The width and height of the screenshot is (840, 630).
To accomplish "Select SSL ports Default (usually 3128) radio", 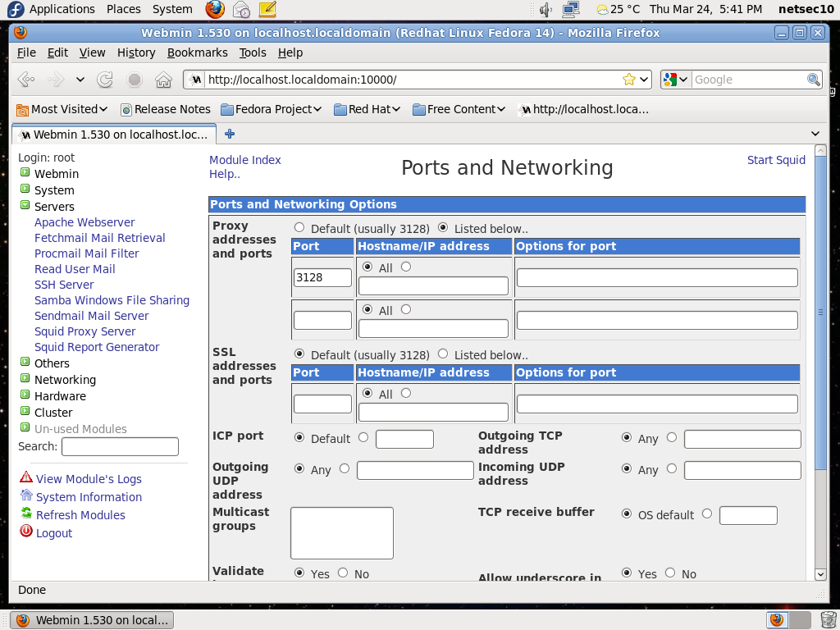I will tap(299, 354).
